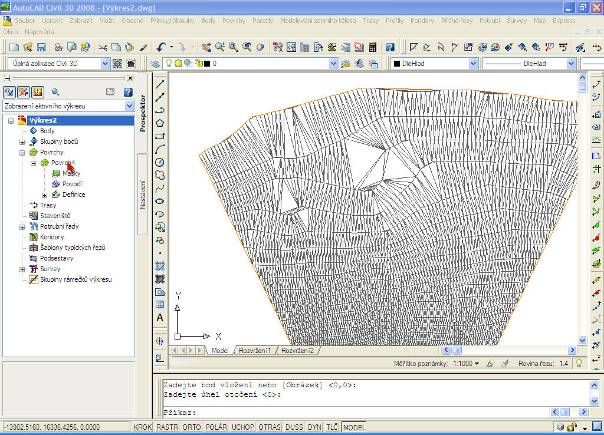Expand the Definice tree node
This screenshot has width=604, height=435.
44,195
